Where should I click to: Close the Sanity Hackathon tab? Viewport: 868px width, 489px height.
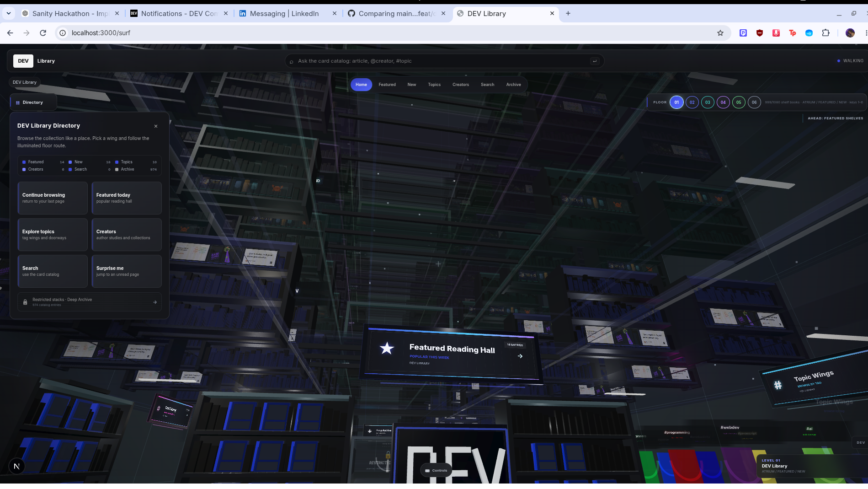point(117,13)
